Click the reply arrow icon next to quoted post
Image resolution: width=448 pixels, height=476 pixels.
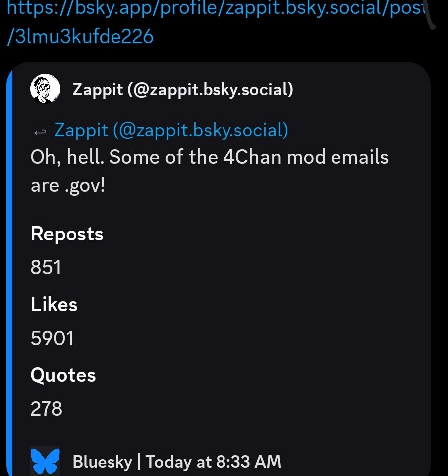pyautogui.click(x=40, y=130)
